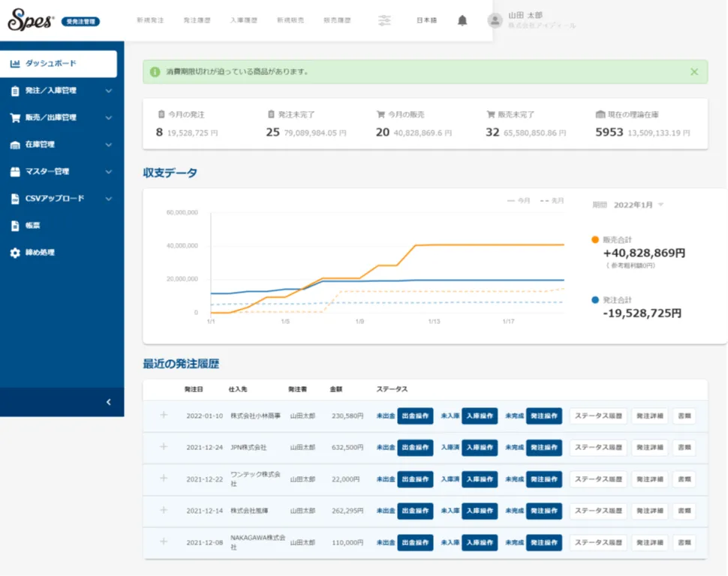Click the 締め処理 gear icon in sidebar
The height and width of the screenshot is (576, 728).
point(15,253)
